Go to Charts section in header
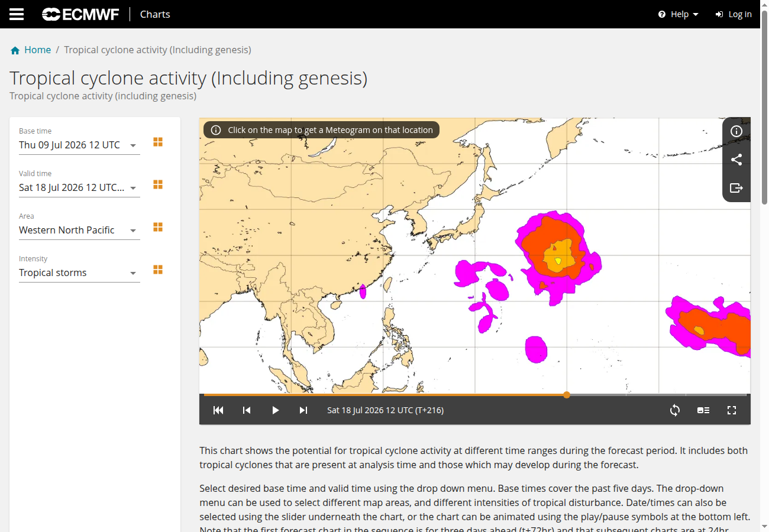The height and width of the screenshot is (532, 769). click(x=155, y=14)
